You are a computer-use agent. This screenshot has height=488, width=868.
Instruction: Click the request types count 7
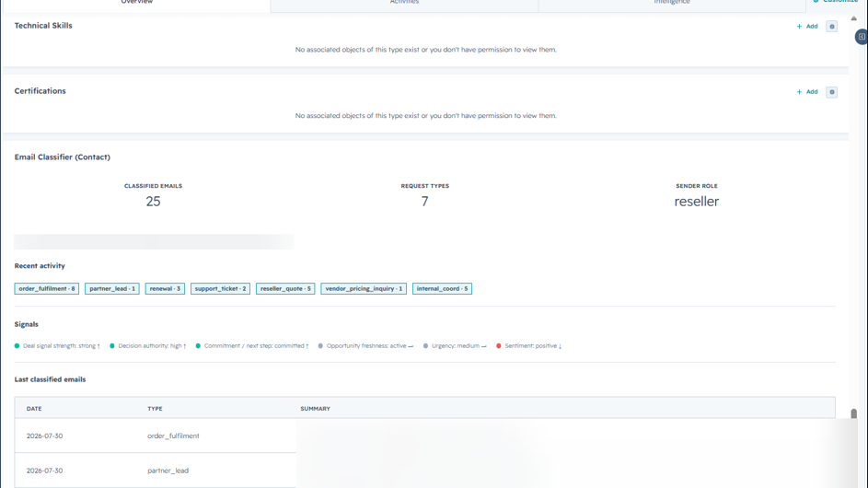(x=424, y=202)
